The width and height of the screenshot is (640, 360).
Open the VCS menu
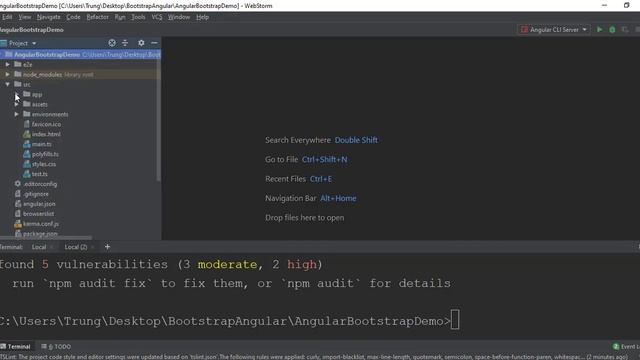(x=157, y=17)
